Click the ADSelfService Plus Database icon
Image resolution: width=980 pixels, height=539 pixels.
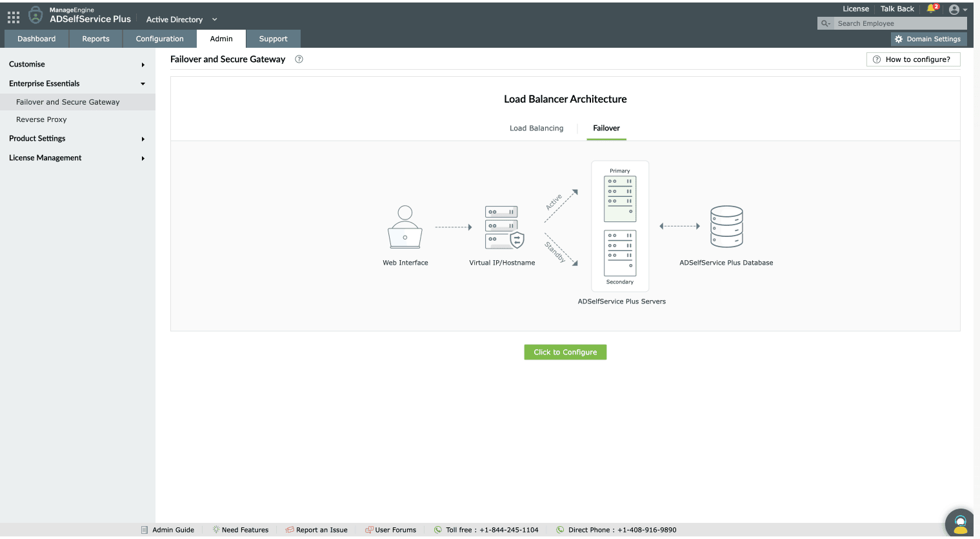pyautogui.click(x=726, y=227)
